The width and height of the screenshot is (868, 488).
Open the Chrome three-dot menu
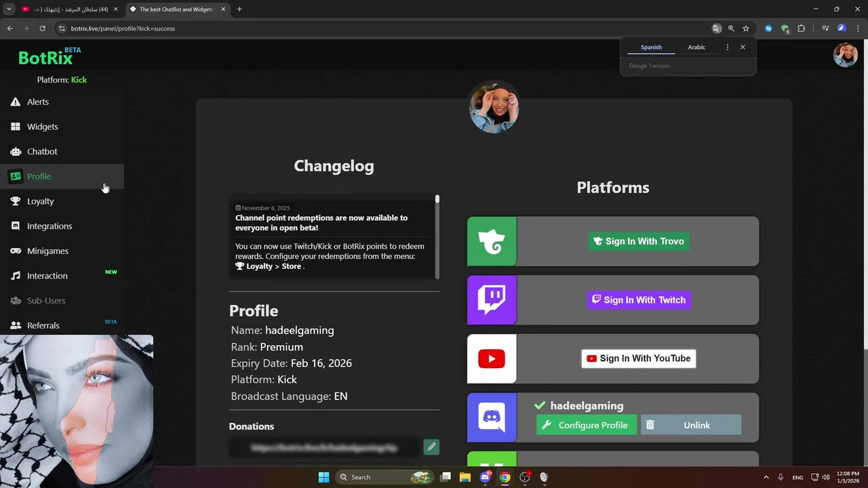click(x=857, y=28)
